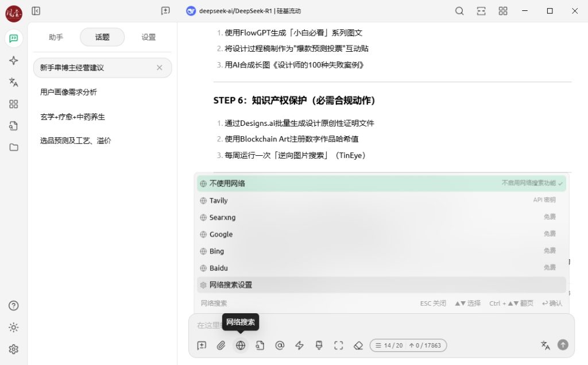The image size is (588, 365).
Task: Open the translate language selector near send
Action: coord(545,345)
